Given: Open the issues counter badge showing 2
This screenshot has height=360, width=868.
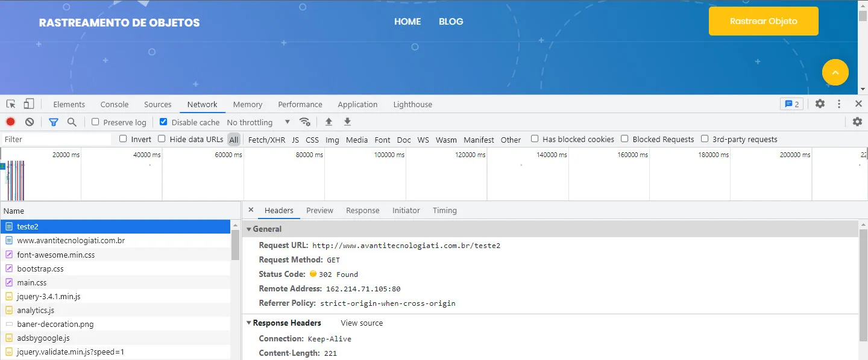Looking at the screenshot, I should 791,104.
